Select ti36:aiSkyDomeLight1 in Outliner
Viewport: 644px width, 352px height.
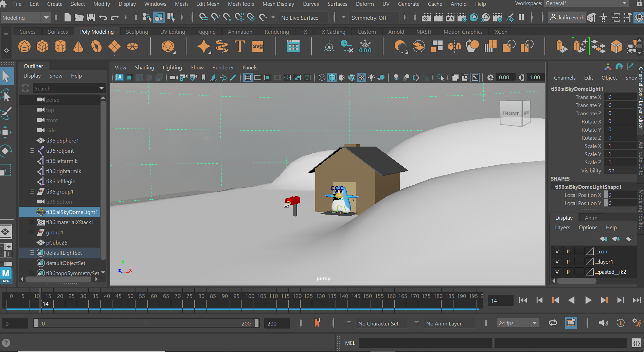coord(59,212)
